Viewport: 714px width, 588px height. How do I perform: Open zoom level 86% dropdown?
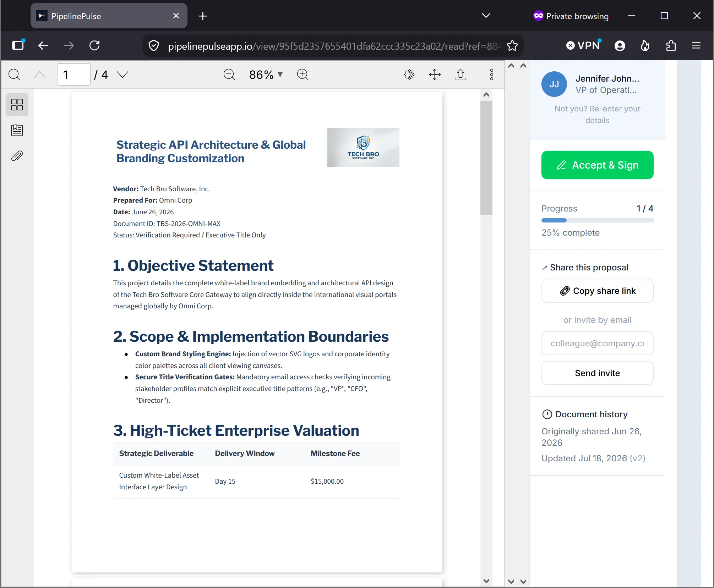pos(266,75)
